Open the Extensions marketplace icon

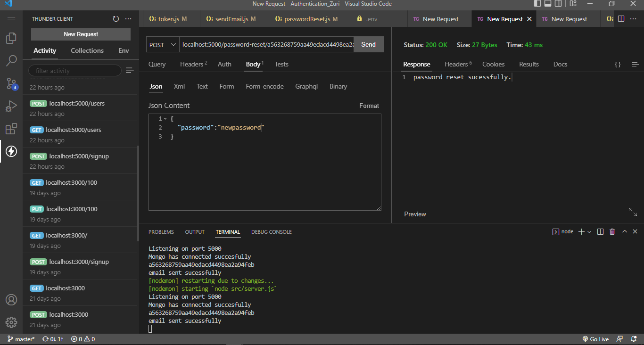click(x=11, y=129)
